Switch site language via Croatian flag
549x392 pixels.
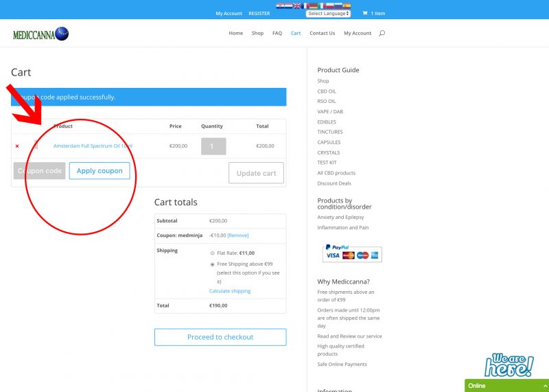tap(280, 5)
